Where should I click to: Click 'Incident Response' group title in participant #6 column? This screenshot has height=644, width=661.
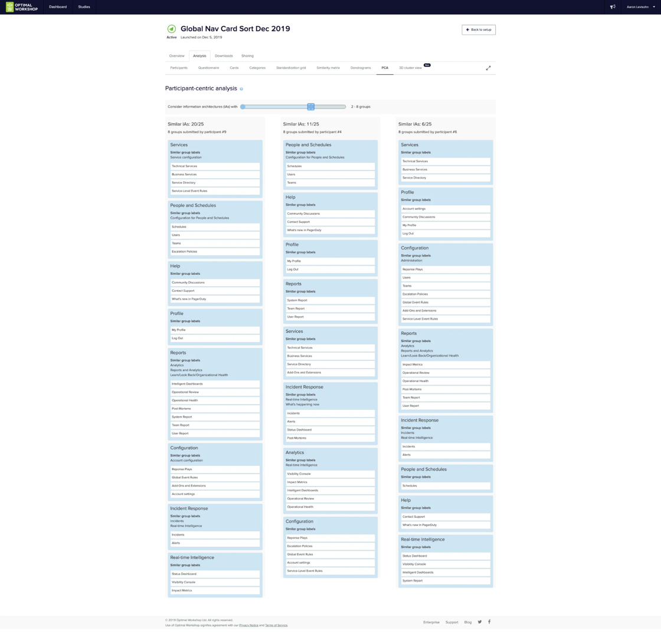point(420,420)
